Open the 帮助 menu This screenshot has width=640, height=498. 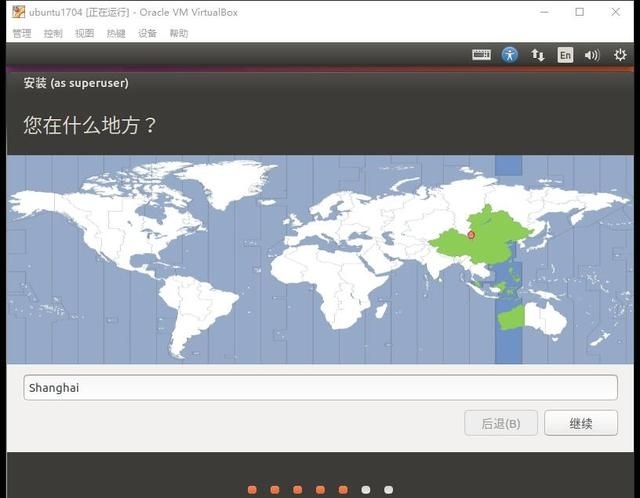coord(178,33)
